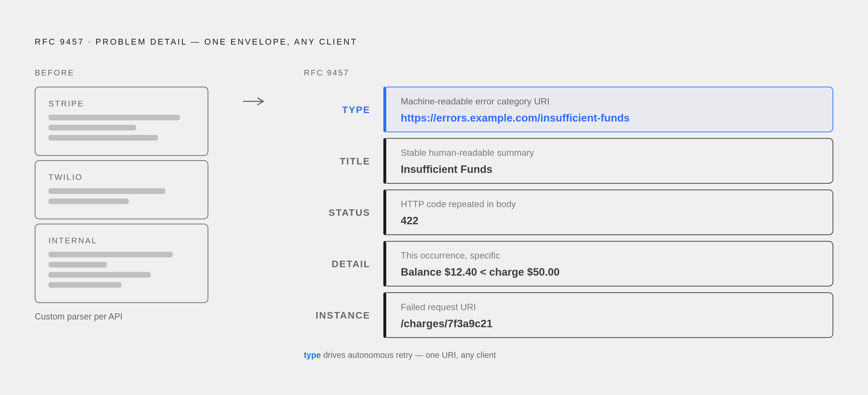This screenshot has height=395, width=868.
Task: Select the STATUS field label
Action: point(349,213)
